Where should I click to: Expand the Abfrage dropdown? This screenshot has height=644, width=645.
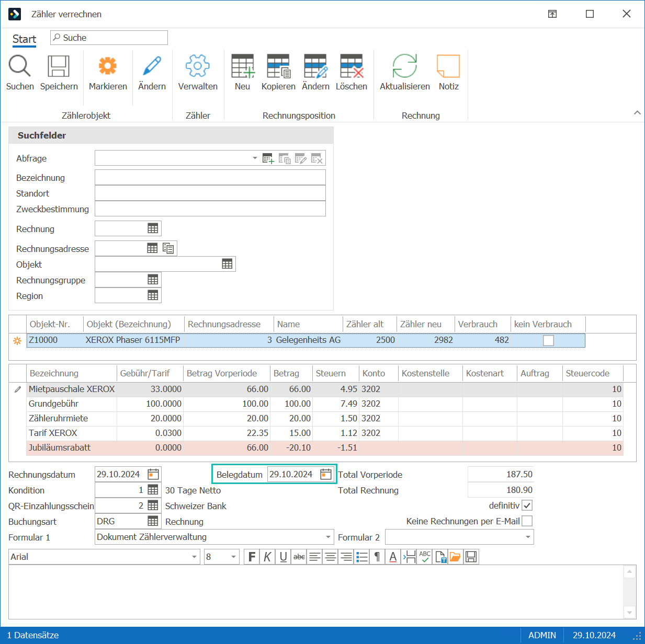(255, 158)
